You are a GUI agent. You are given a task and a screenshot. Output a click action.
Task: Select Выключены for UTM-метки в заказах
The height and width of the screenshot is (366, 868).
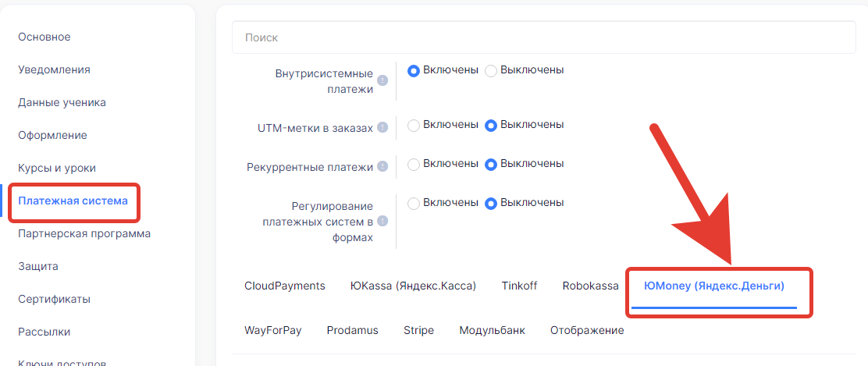(x=491, y=126)
